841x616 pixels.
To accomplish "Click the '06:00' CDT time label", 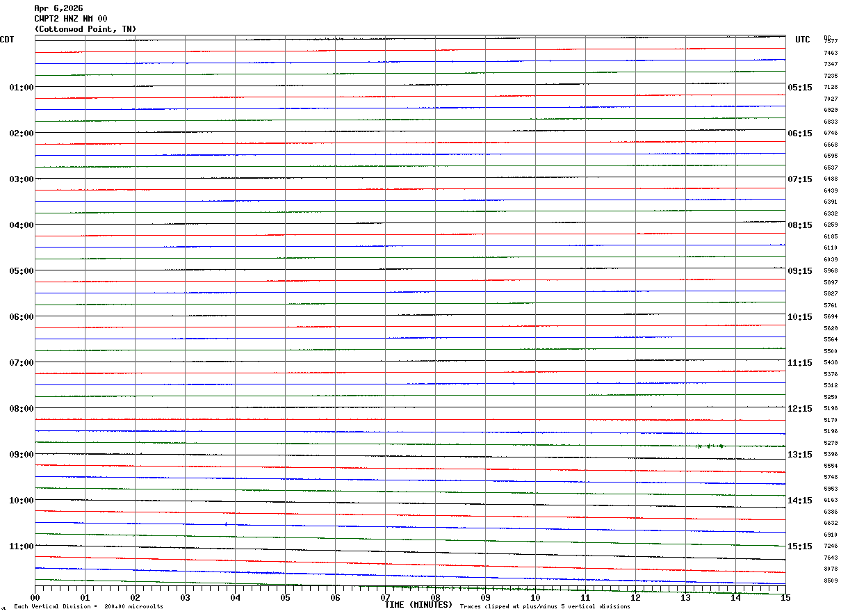I will (x=22, y=317).
